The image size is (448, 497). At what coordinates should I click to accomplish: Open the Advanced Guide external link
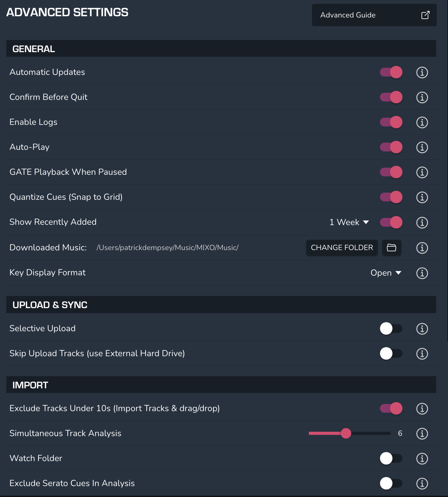(x=374, y=15)
